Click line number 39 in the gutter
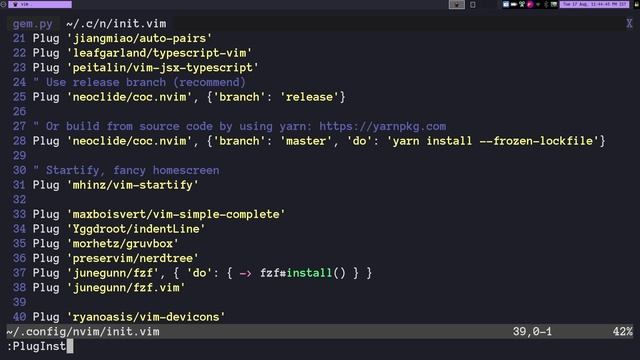 (19, 302)
